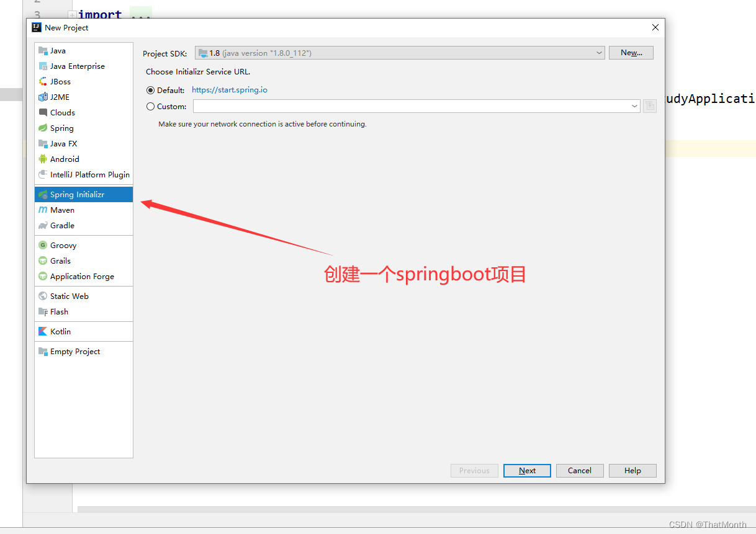Click the Kotlin K icon
The width and height of the screenshot is (756, 534).
point(43,332)
